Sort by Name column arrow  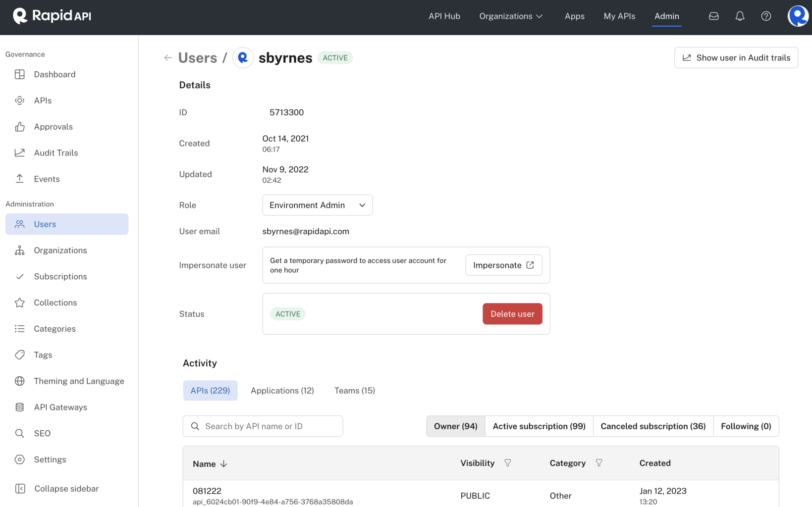point(224,464)
